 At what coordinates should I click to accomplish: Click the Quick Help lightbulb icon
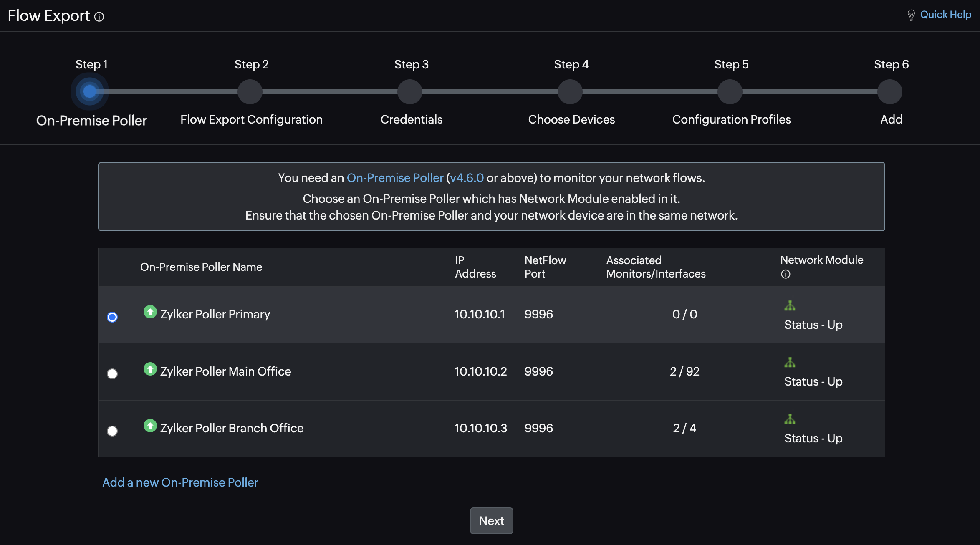coord(911,15)
